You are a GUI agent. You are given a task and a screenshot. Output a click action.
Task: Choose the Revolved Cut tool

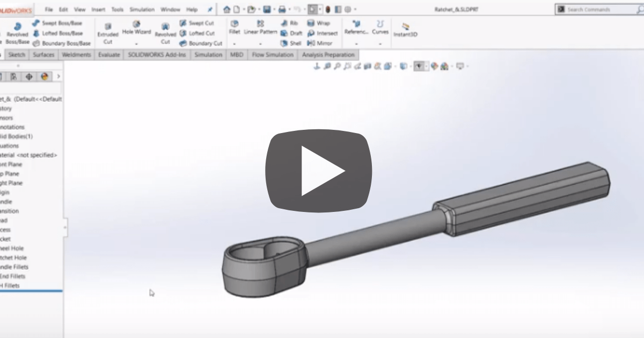(x=165, y=33)
